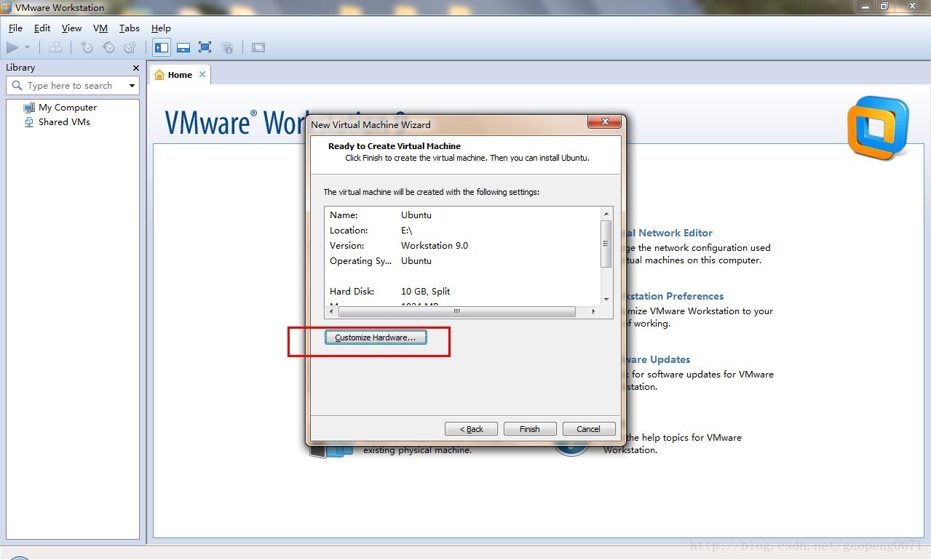
Task: Click the 'Operating Sy...' row label
Action: pyautogui.click(x=360, y=261)
